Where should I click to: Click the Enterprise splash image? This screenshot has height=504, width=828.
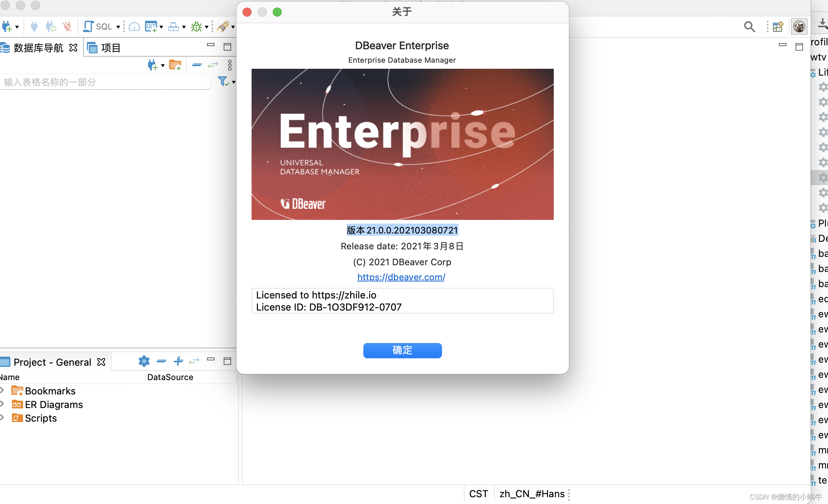[x=402, y=144]
